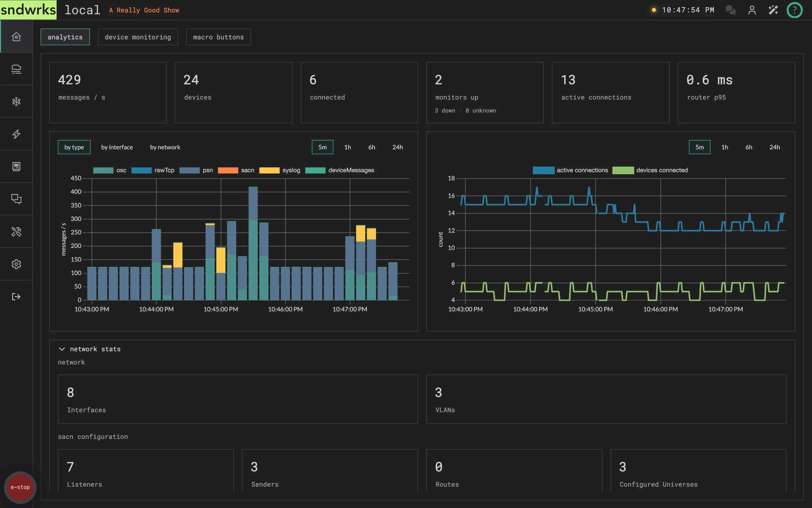Image resolution: width=812 pixels, height=508 pixels.
Task: Hit the red e-stop button
Action: coord(20,487)
